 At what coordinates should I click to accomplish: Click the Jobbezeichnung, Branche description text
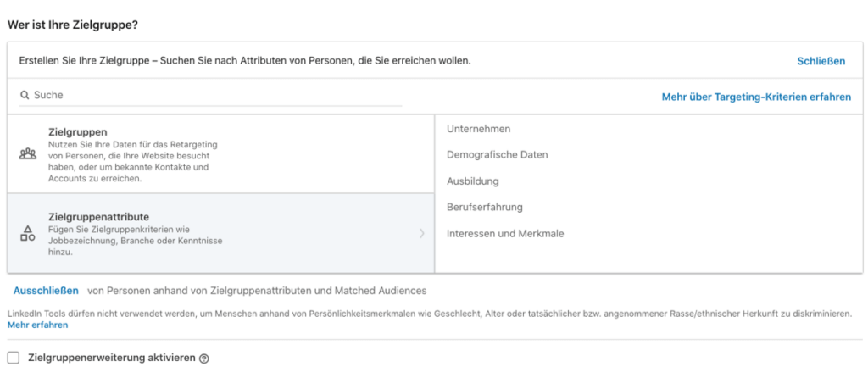(x=135, y=240)
